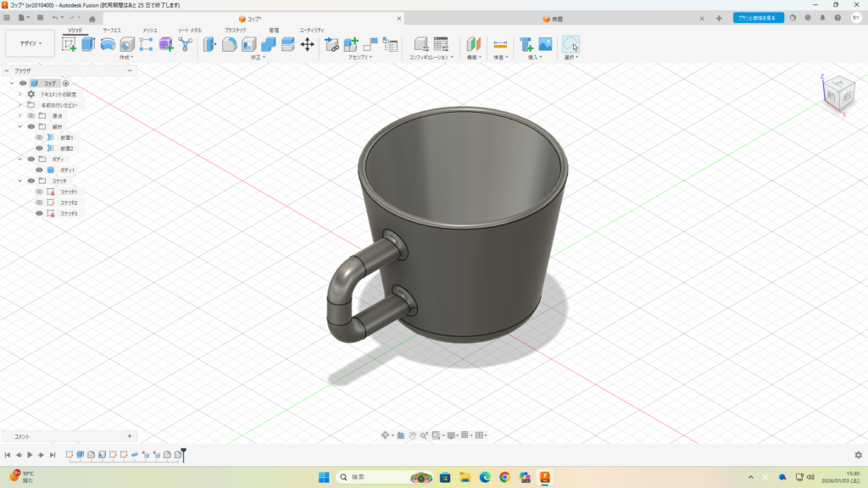Viewport: 868px width, 488px height.
Task: Open the デザイン workspace dropdown
Action: tap(31, 43)
